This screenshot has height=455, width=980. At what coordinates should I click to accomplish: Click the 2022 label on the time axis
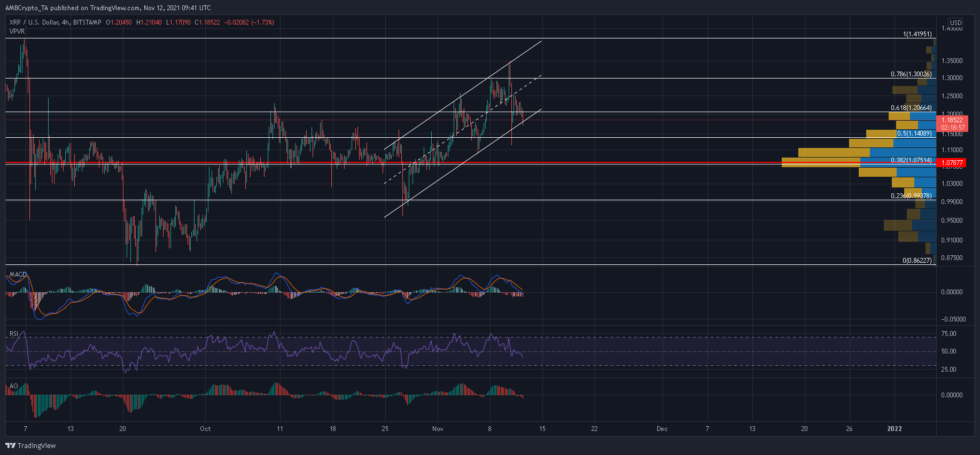(x=895, y=429)
